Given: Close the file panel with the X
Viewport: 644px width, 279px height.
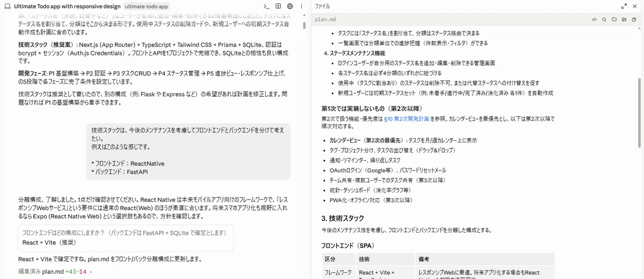Looking at the screenshot, I should [634, 6].
